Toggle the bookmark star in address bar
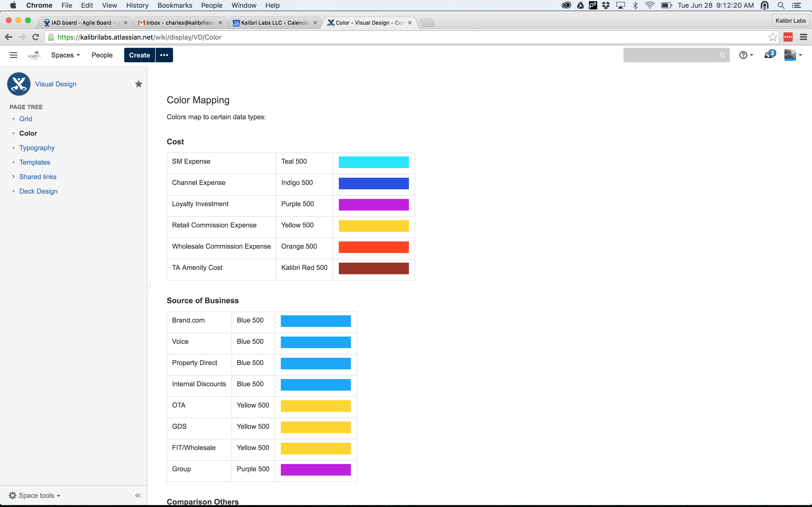 pos(772,37)
